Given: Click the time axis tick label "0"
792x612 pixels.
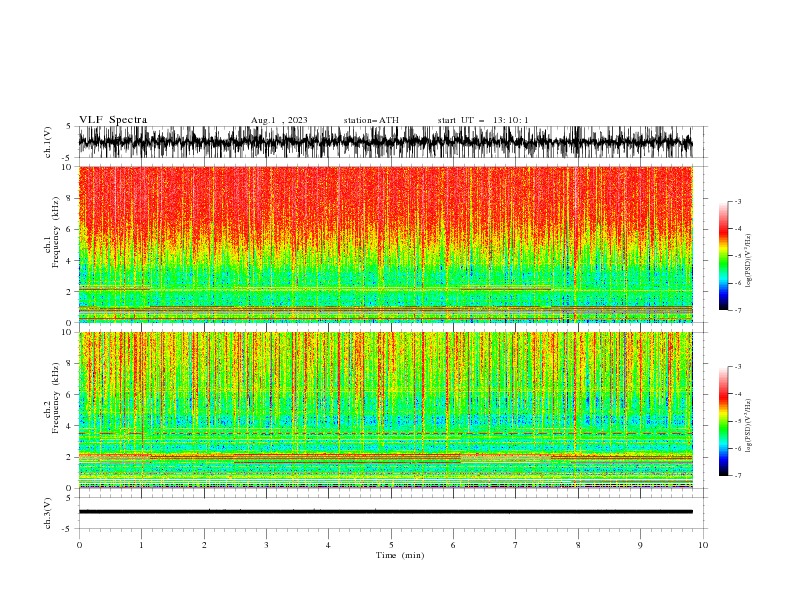Looking at the screenshot, I should tap(79, 545).
